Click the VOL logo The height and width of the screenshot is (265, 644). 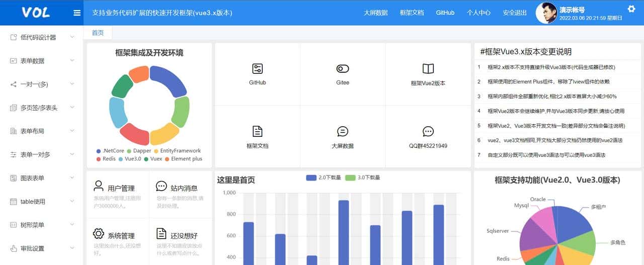point(36,13)
